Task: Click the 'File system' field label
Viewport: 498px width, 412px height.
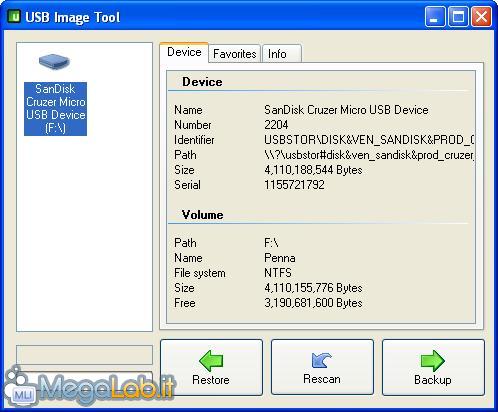Action: pos(200,273)
